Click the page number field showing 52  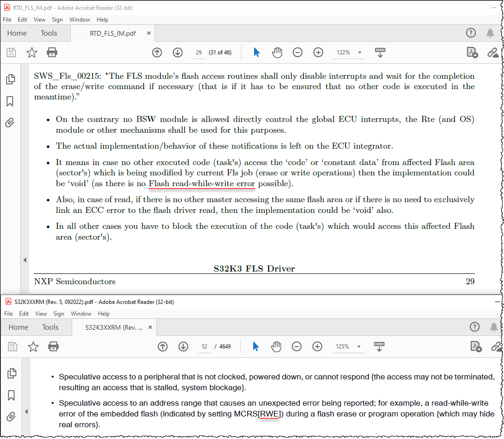click(203, 346)
